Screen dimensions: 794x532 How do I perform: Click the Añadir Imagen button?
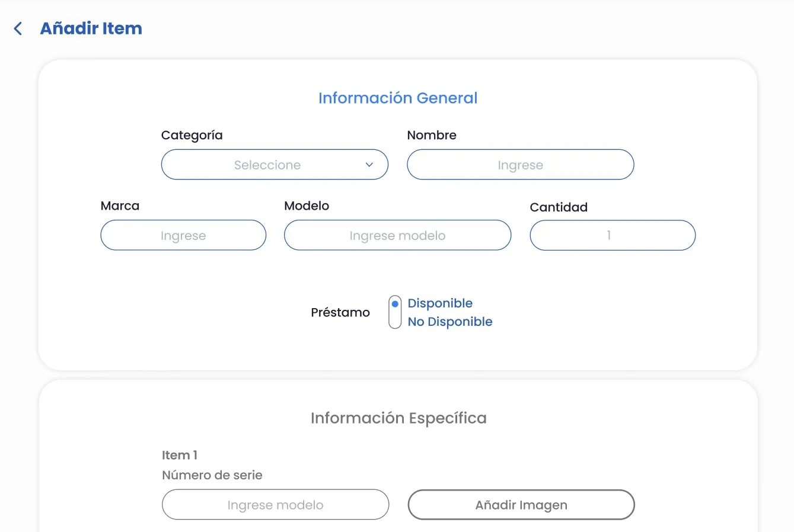tap(521, 504)
